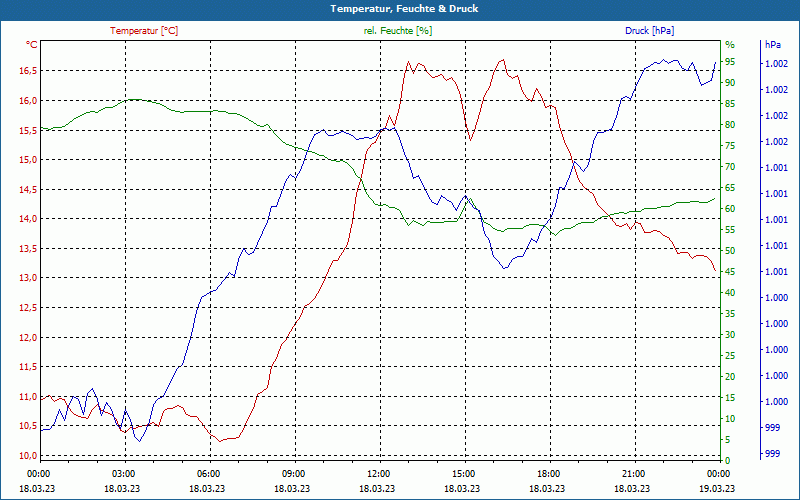Select the blue 'Druck [hPa]' legend label
This screenshot has width=800, height=500.
pos(649,31)
